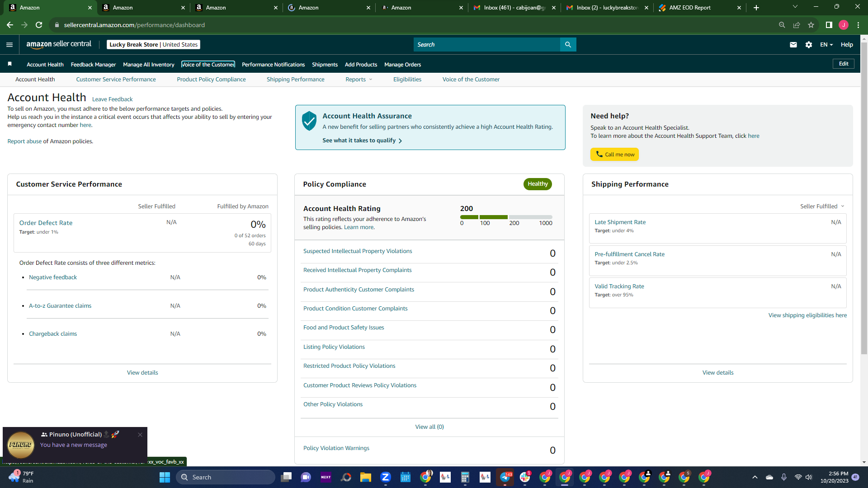This screenshot has width=868, height=488.
Task: Open a new browser tab
Action: [756, 8]
